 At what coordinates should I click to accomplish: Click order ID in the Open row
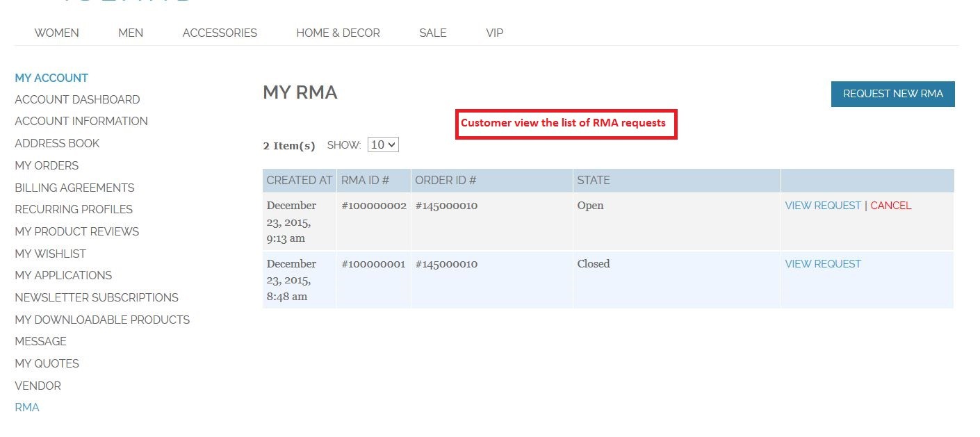click(x=446, y=206)
